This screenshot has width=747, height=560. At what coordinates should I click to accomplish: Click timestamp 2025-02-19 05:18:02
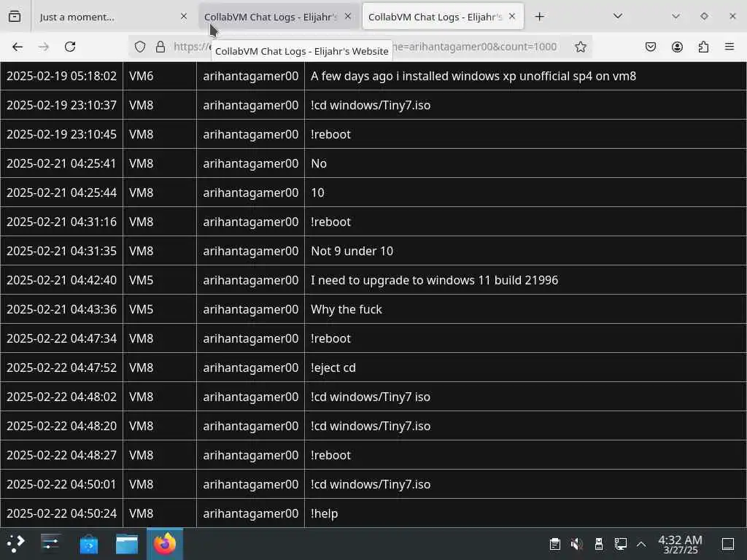click(61, 76)
